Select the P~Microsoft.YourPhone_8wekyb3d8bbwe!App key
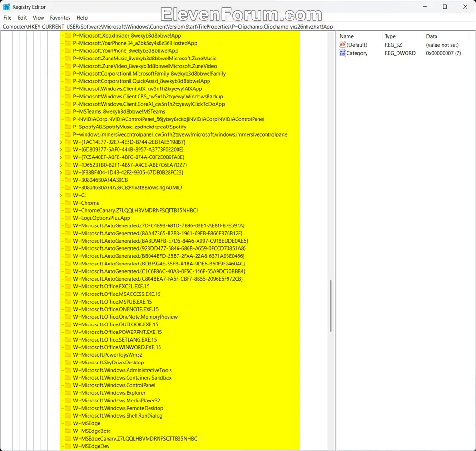Screen dimensions: 476x451 pos(126,51)
